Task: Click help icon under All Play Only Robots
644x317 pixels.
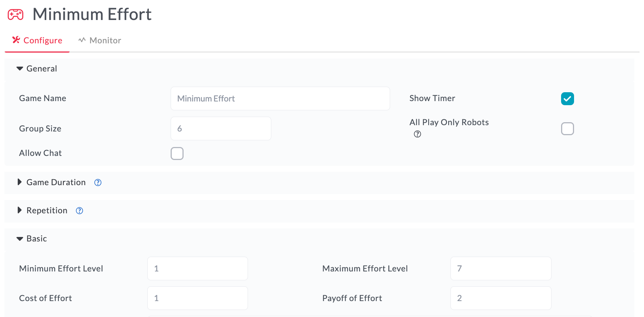Action: click(417, 134)
